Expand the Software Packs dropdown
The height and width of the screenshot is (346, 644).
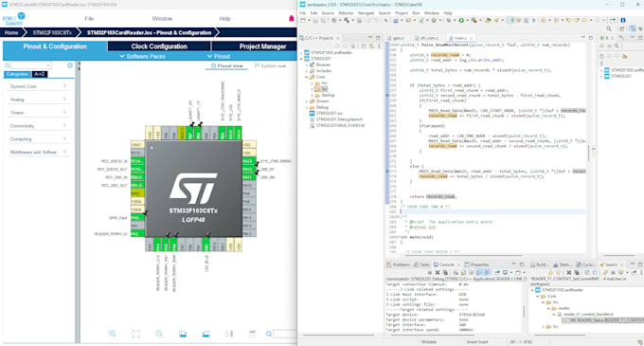pyautogui.click(x=142, y=56)
